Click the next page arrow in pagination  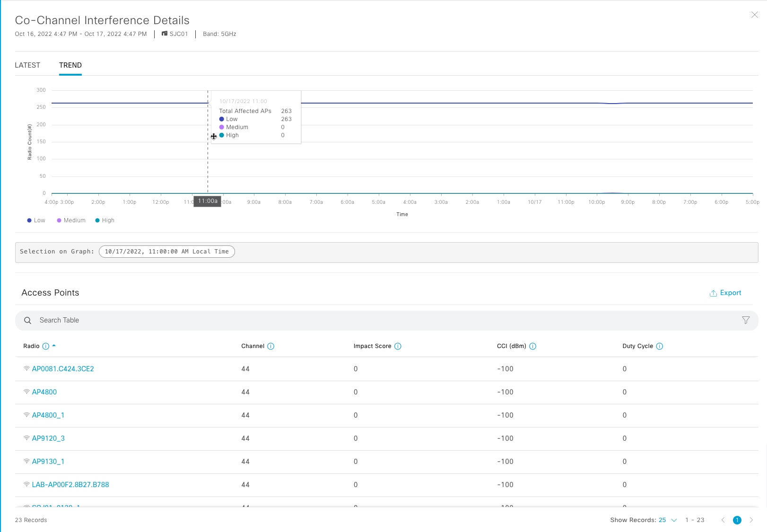pyautogui.click(x=751, y=520)
